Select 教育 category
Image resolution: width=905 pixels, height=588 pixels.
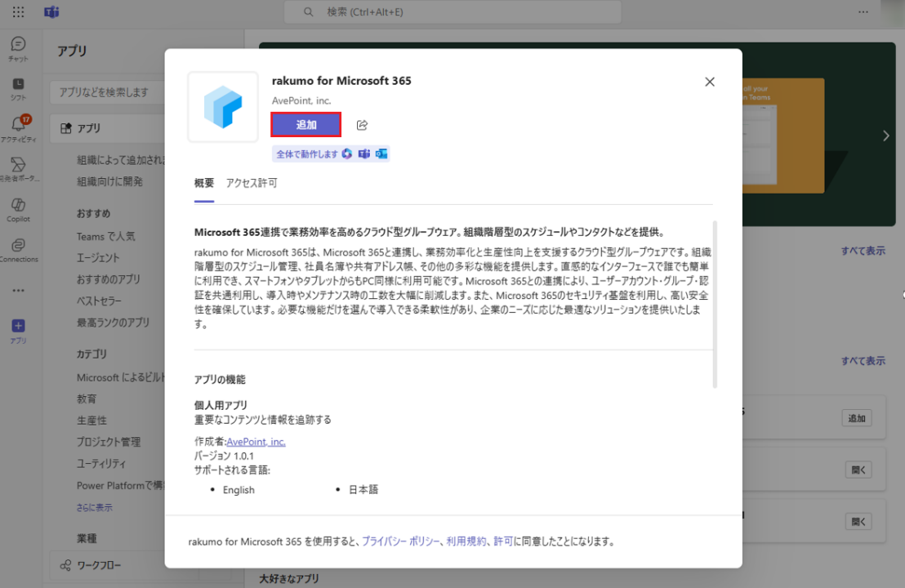click(x=87, y=399)
